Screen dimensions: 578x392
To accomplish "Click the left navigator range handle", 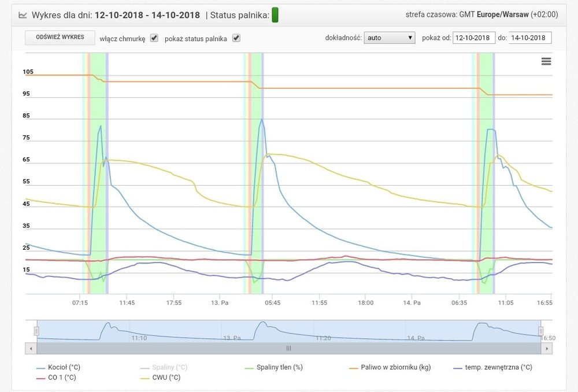I will (x=36, y=331).
